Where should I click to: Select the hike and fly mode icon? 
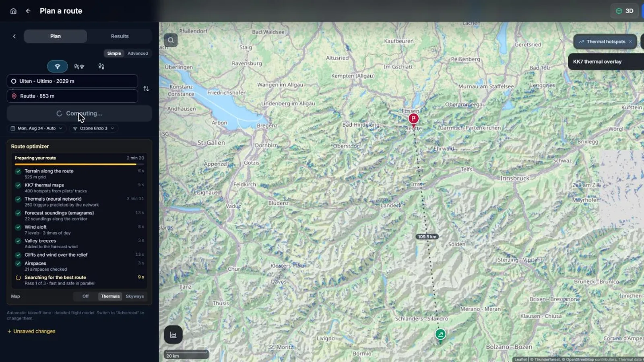pos(79,66)
